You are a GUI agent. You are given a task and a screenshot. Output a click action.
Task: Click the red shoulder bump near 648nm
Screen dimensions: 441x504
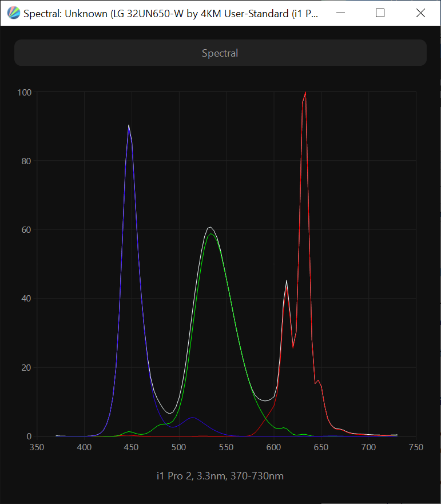(319, 381)
